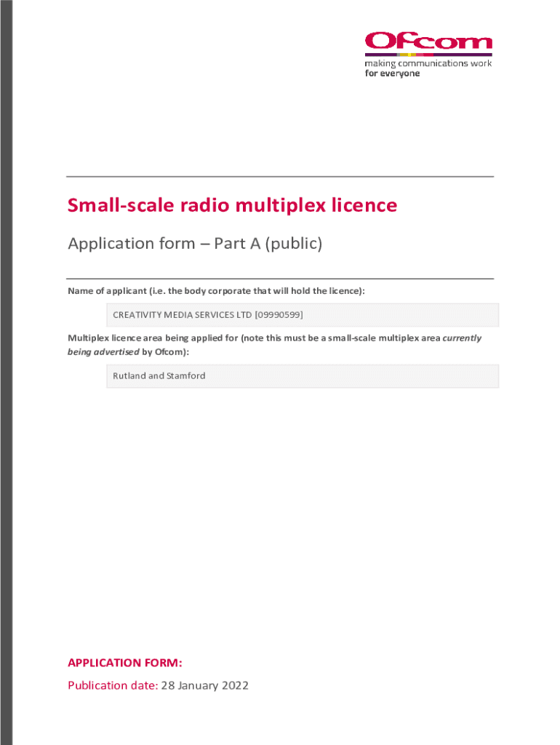Screen dimensions: 560x745
Task: Click the 'Name of applicant' label
Action: 215,291
